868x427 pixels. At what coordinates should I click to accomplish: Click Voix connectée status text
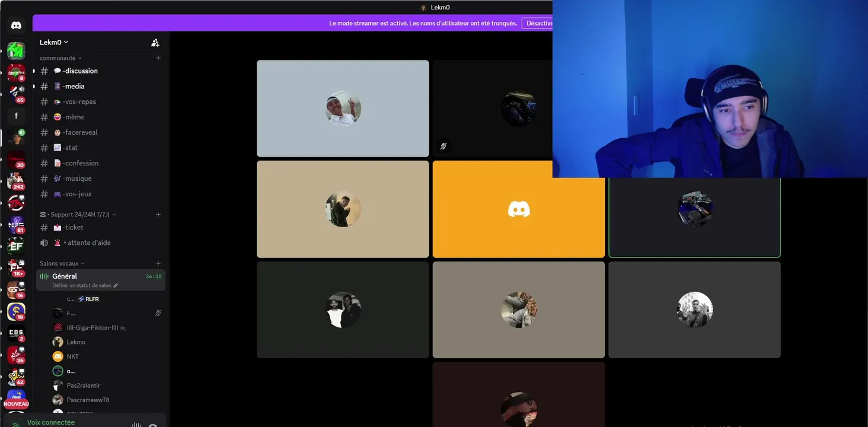pyautogui.click(x=51, y=422)
